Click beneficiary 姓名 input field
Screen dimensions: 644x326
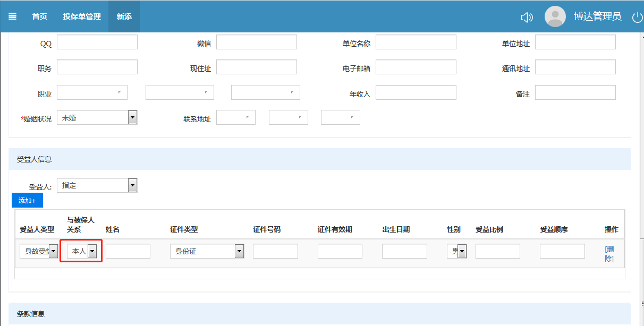pos(128,251)
